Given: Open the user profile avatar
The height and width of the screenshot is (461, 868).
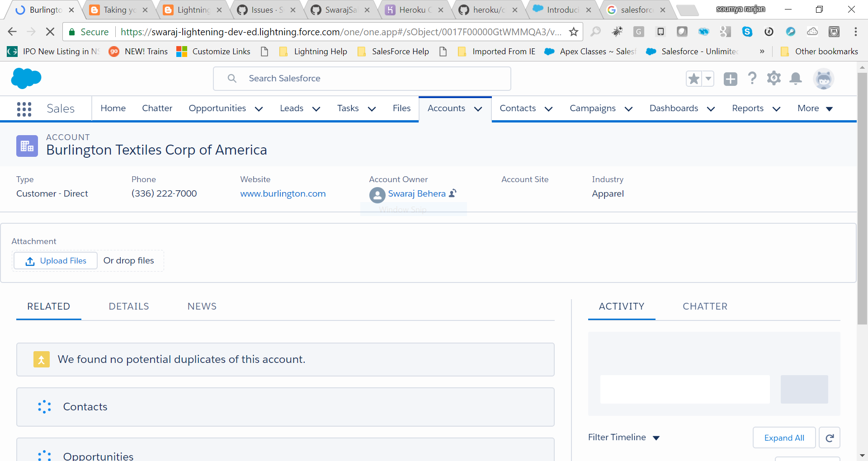Looking at the screenshot, I should (x=824, y=79).
